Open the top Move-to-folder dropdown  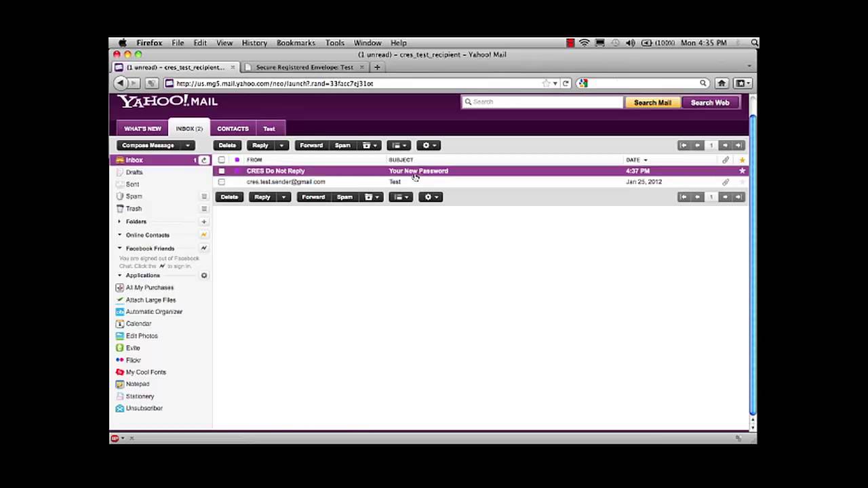click(370, 145)
